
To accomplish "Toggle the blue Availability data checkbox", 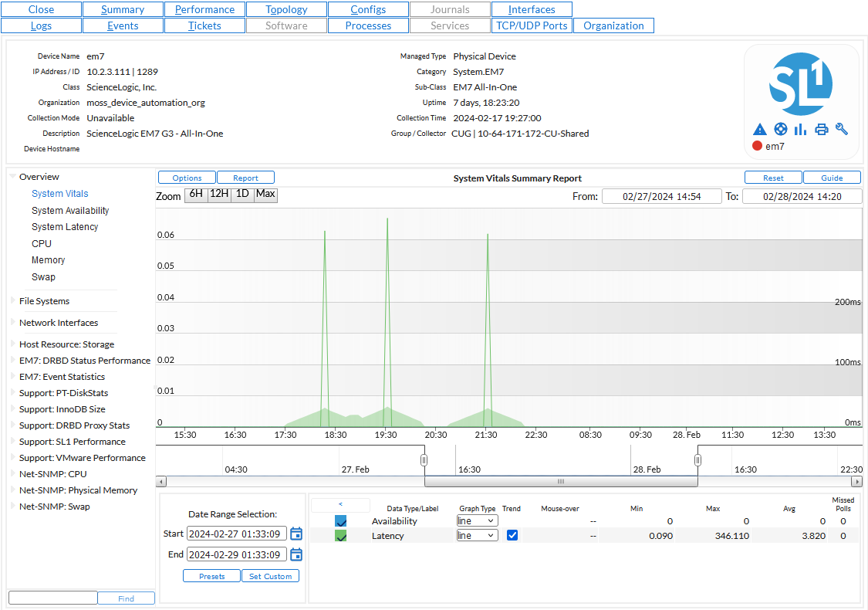I will [341, 520].
